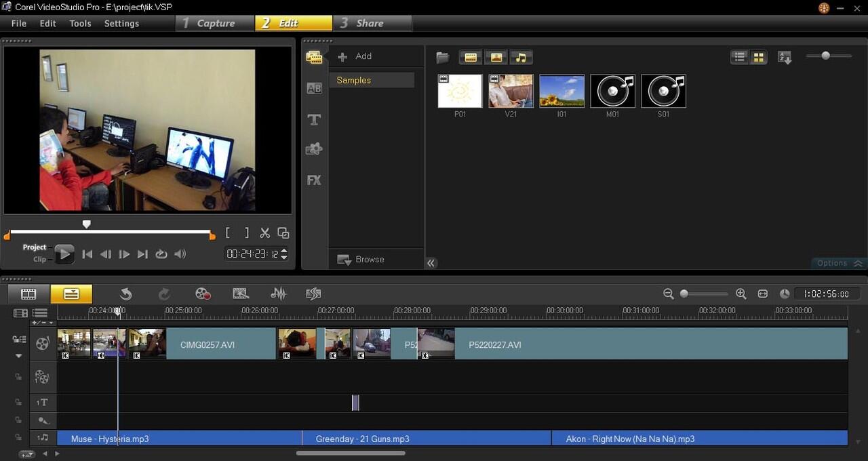
Task: Toggle show photos filter in library
Action: [x=496, y=58]
